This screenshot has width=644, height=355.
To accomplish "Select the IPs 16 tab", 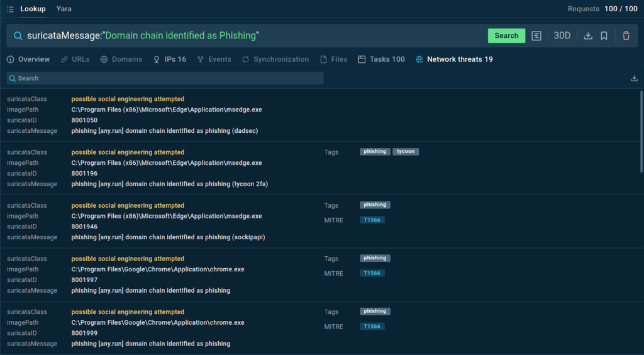I will [x=170, y=59].
